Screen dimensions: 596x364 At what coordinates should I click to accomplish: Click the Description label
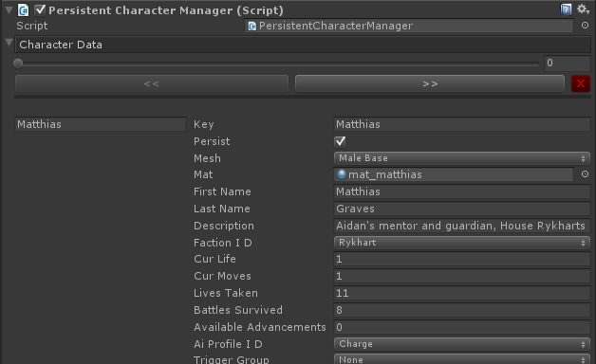coord(224,226)
